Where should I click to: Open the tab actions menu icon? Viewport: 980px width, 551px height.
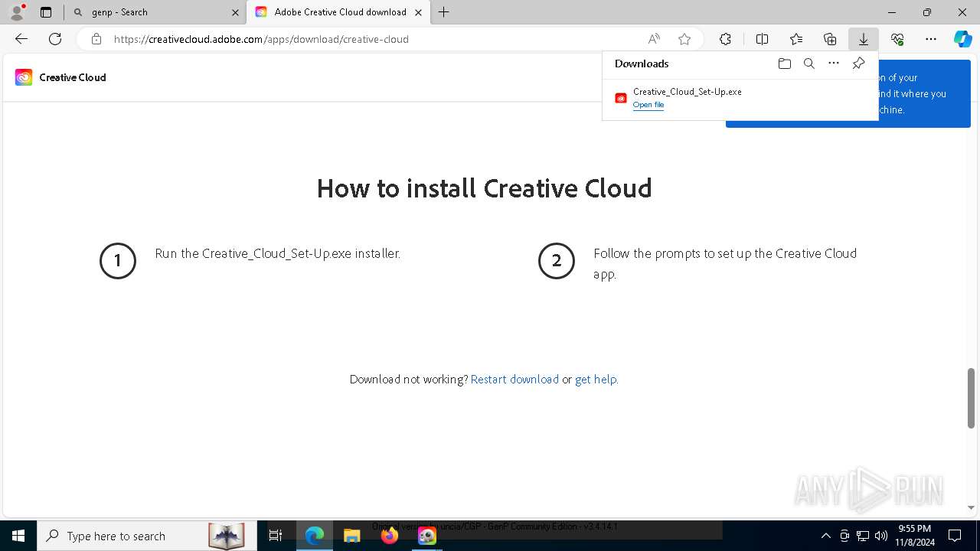coord(46,12)
